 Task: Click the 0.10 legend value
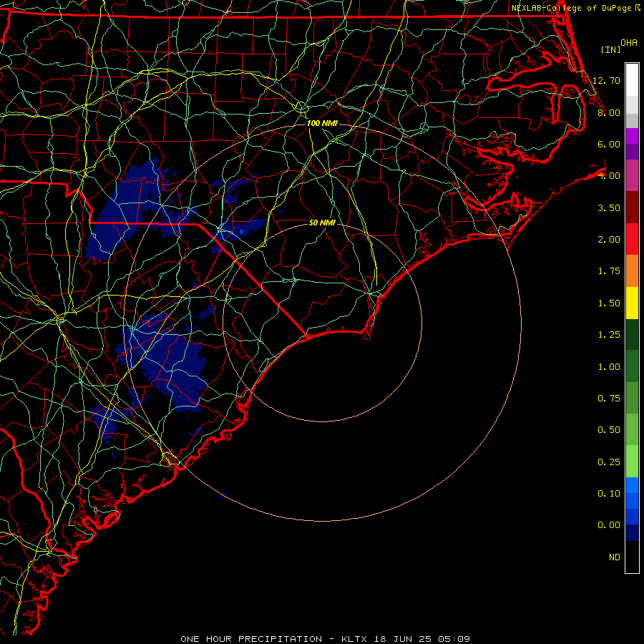[609, 494]
